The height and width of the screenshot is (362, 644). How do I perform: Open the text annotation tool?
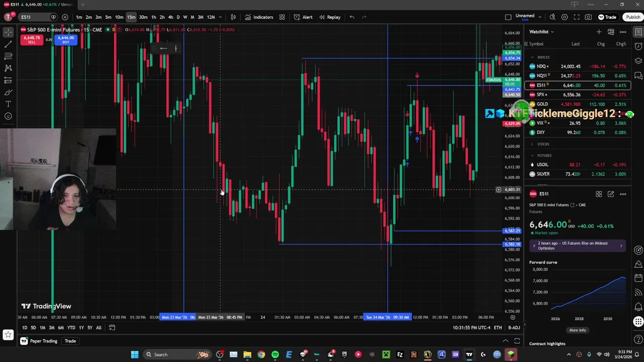8,104
